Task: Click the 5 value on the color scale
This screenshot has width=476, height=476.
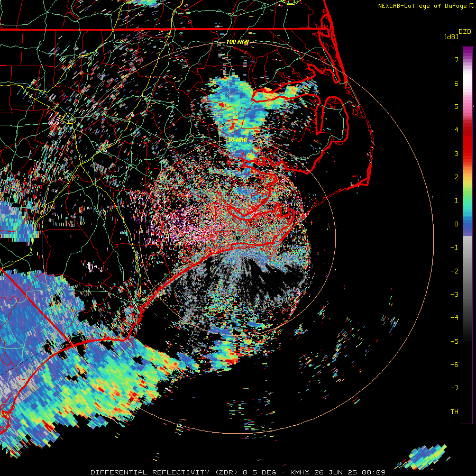Action: 456,106
